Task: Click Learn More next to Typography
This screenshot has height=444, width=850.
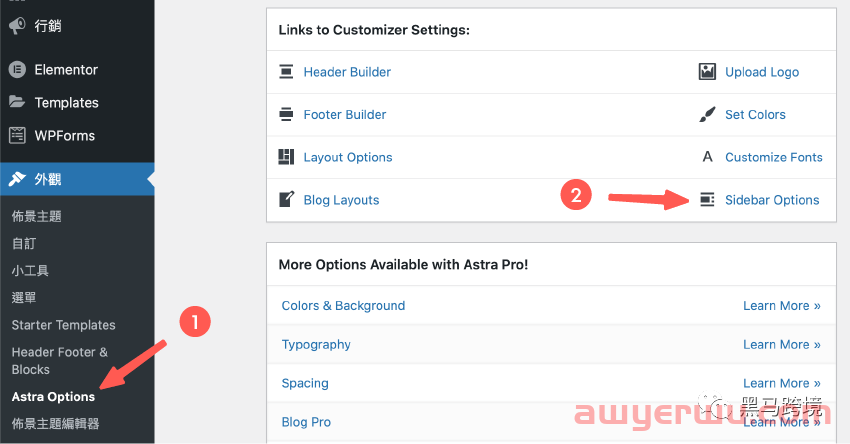Action: coord(782,344)
